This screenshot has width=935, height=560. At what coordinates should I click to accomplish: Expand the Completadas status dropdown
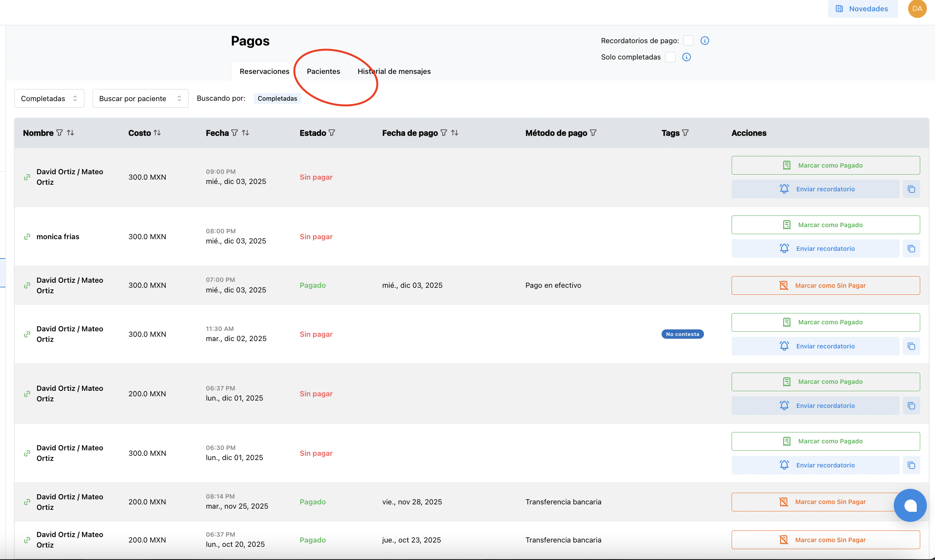click(x=49, y=99)
